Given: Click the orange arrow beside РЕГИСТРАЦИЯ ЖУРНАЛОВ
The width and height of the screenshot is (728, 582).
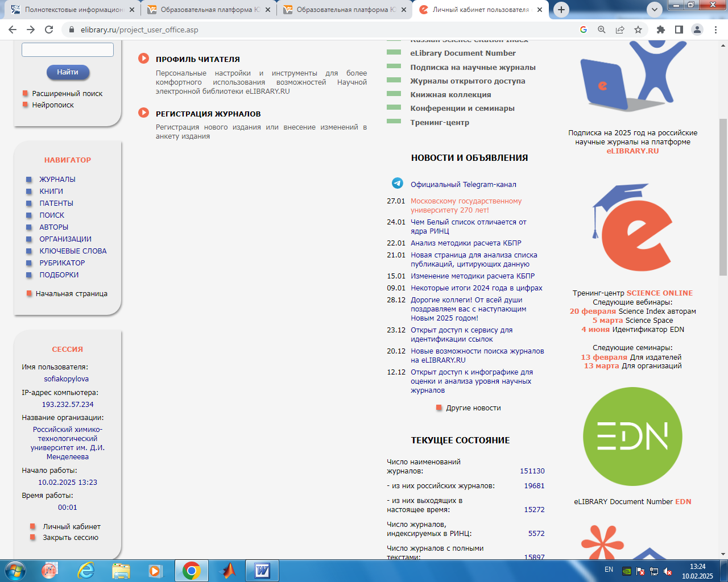Looking at the screenshot, I should pos(144,113).
